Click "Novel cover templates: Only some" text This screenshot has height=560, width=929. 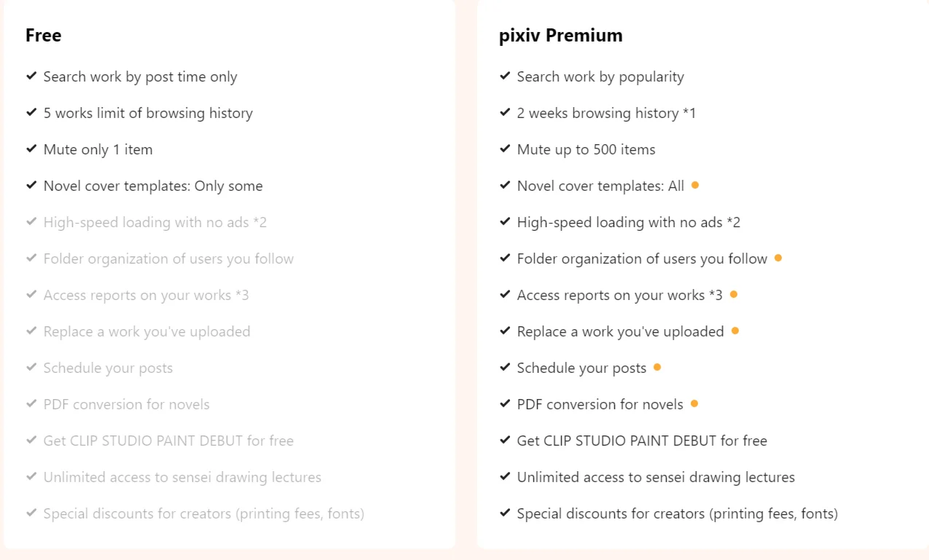[x=153, y=186]
